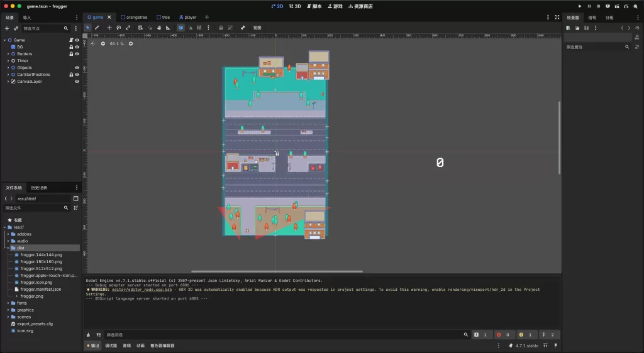Switch to the 3D workspace
The height and width of the screenshot is (353, 644).
point(295,6)
